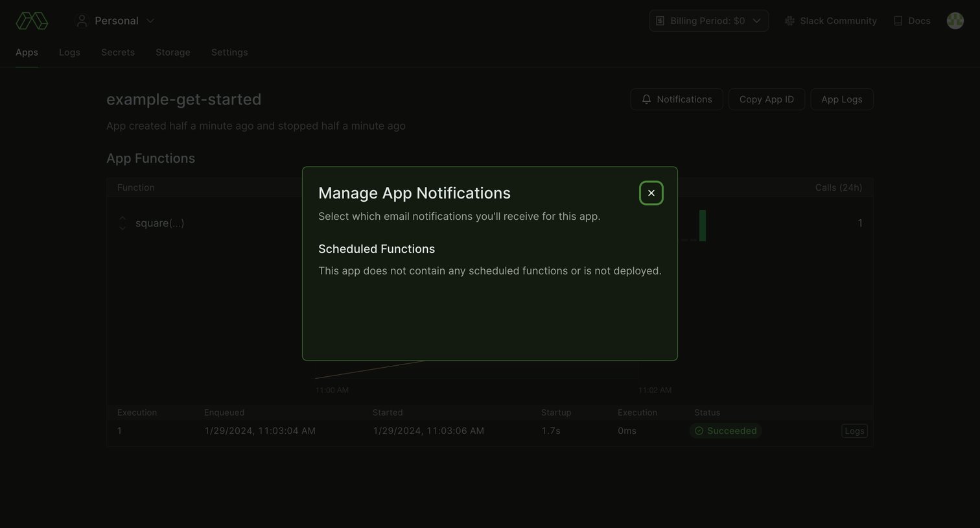
Task: Open the Docs link
Action: 912,21
